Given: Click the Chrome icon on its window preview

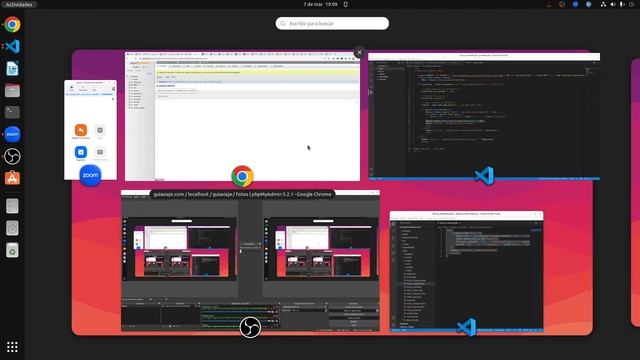Looking at the screenshot, I should point(242,176).
